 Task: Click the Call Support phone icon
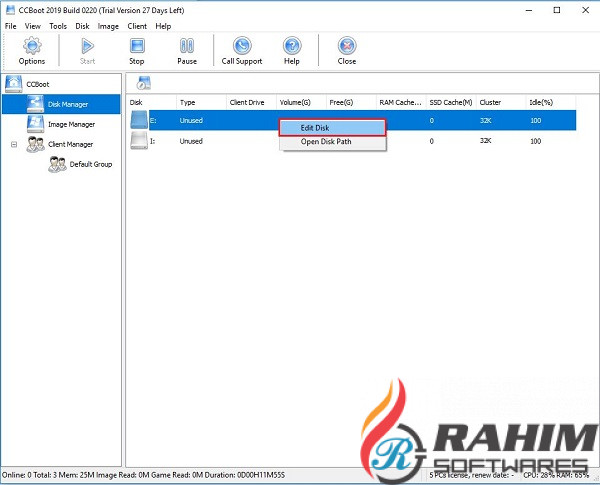coord(242,46)
